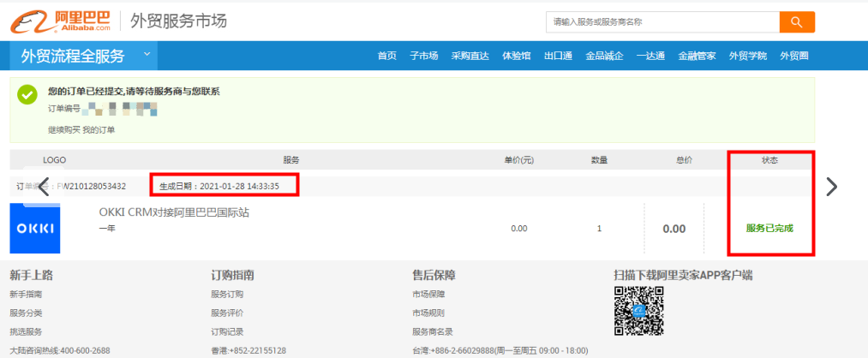Viewport: 868px width, 358px height.
Task: Focus the service name search field
Action: pos(662,22)
